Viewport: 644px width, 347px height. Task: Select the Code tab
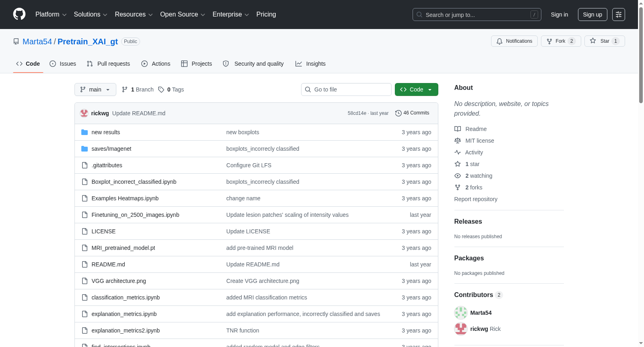(x=28, y=64)
